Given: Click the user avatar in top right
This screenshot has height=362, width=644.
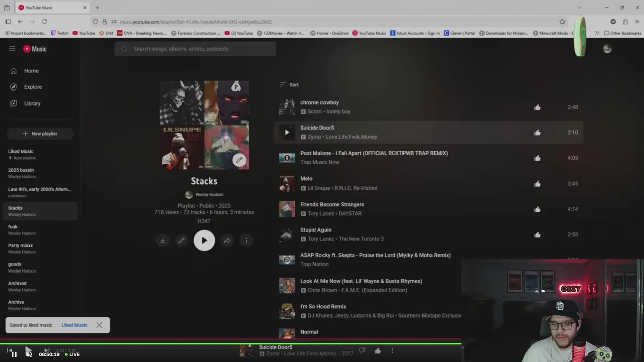Looking at the screenshot, I should 607,49.
